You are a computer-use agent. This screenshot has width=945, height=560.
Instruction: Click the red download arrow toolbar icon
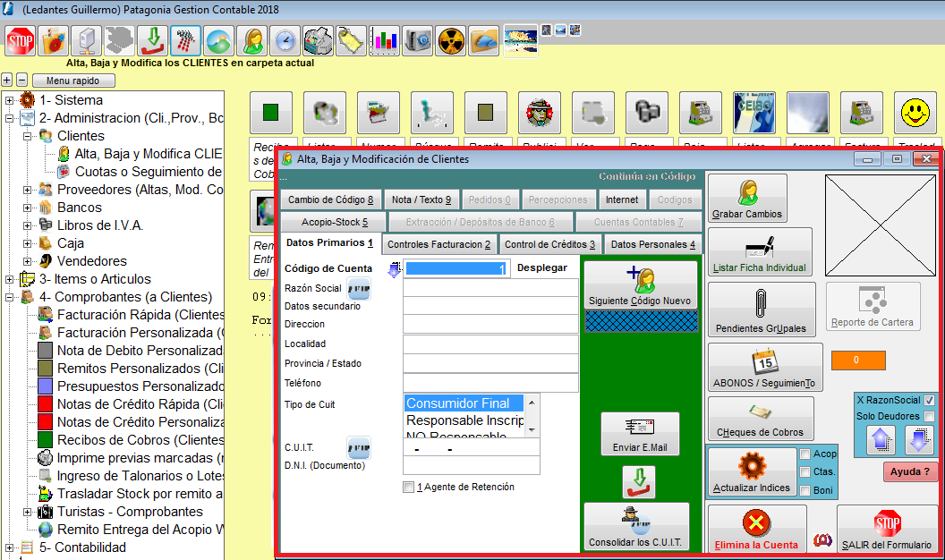(152, 41)
